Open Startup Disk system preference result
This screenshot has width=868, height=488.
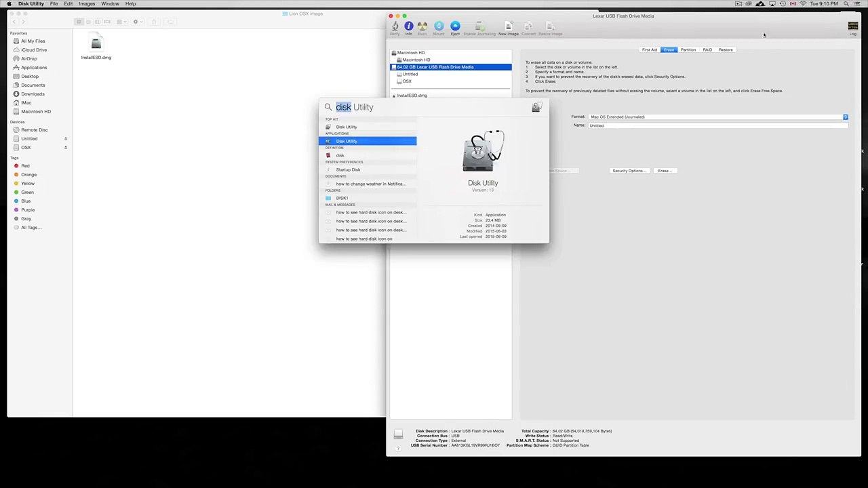coord(368,169)
